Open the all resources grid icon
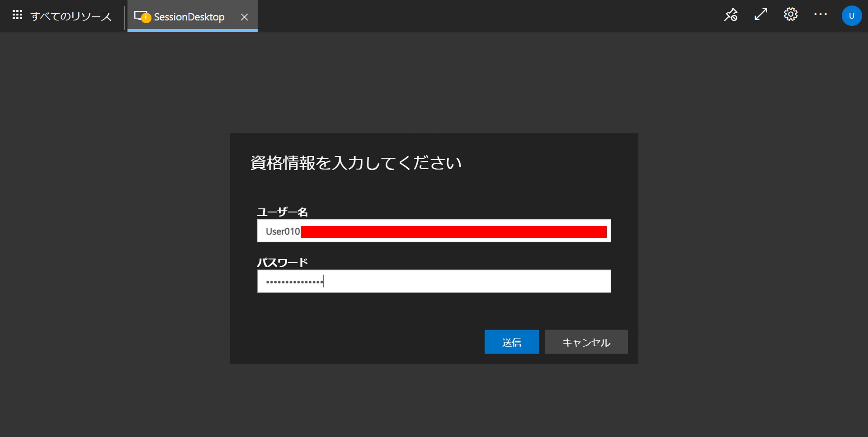 17,15
